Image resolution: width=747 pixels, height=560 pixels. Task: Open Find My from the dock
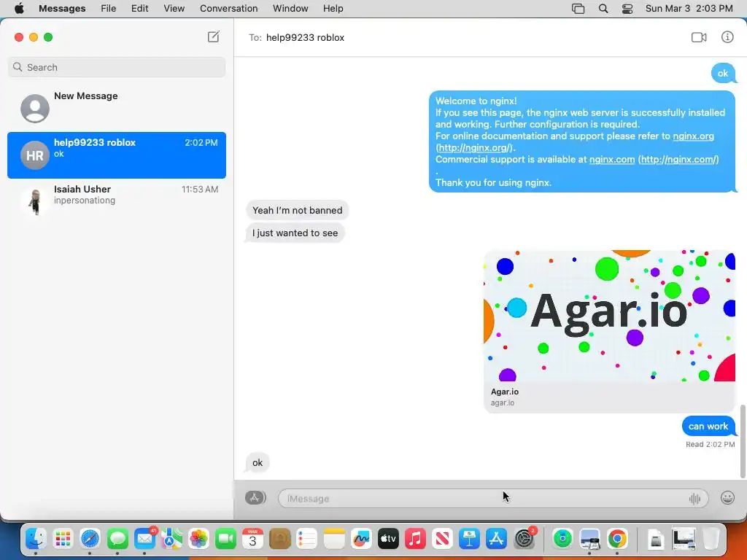pyautogui.click(x=562, y=539)
